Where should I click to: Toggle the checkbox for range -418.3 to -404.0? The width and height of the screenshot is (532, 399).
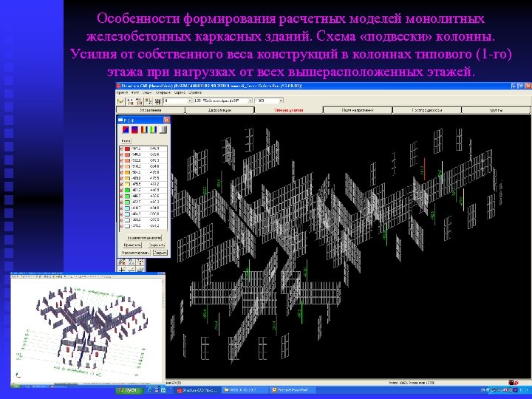click(122, 208)
